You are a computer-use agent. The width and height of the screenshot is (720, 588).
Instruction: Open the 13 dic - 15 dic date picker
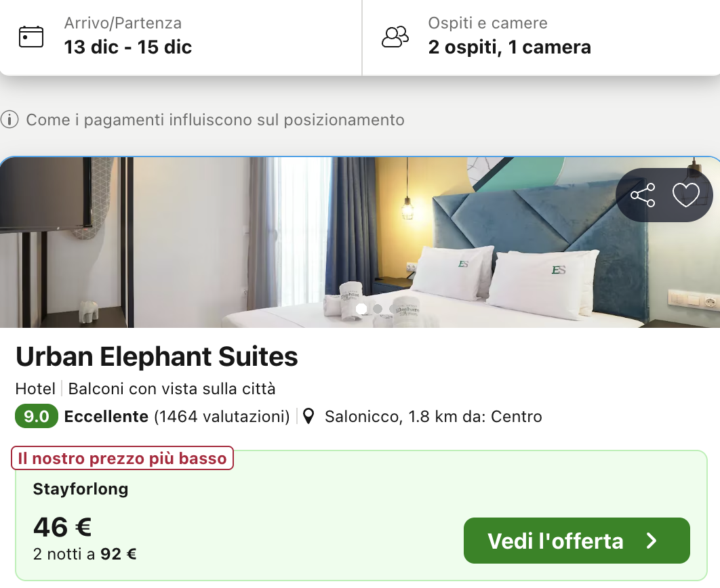click(128, 47)
